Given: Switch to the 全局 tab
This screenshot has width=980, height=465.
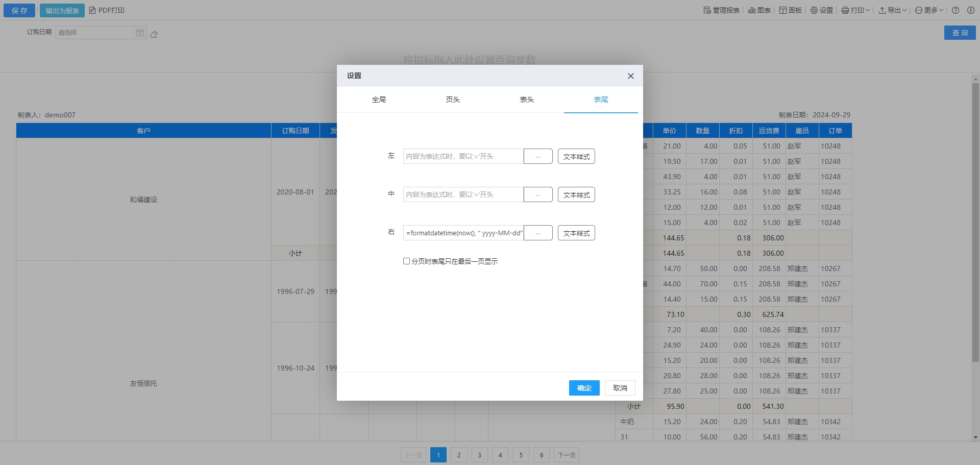Looking at the screenshot, I should tap(379, 100).
